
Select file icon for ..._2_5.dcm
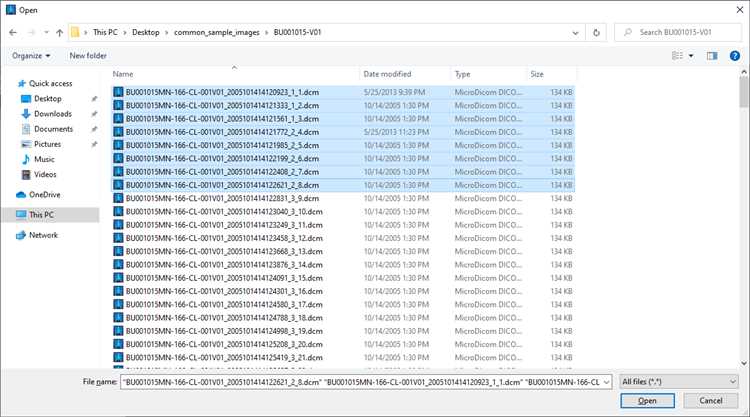(x=118, y=145)
